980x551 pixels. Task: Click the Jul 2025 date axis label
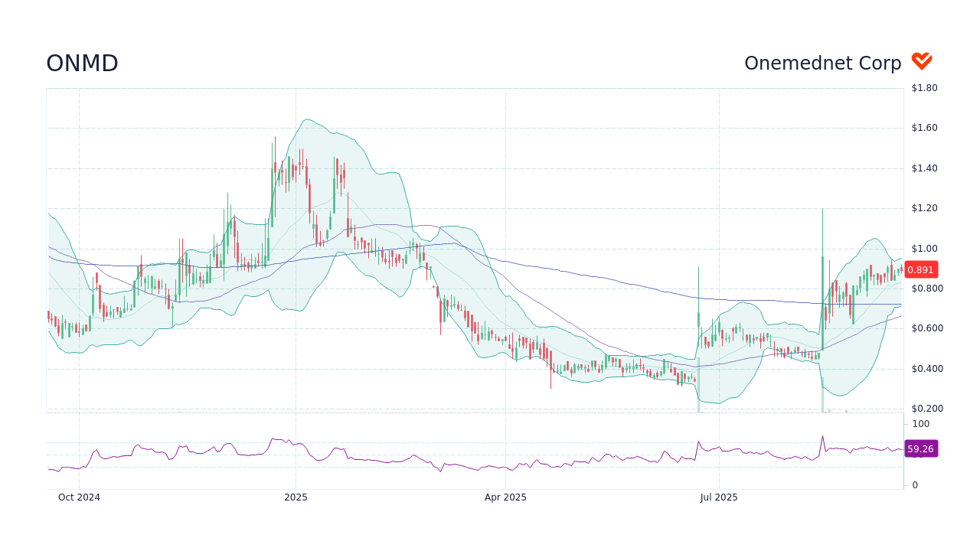click(719, 497)
